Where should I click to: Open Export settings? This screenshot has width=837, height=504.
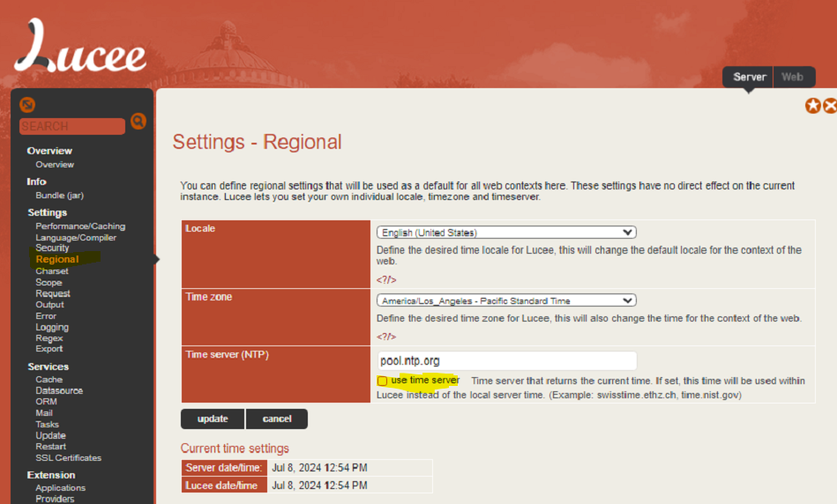pyautogui.click(x=49, y=349)
